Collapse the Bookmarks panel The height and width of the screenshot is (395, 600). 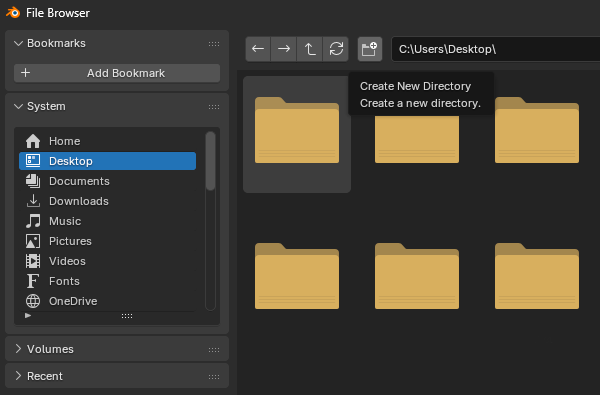coord(18,43)
